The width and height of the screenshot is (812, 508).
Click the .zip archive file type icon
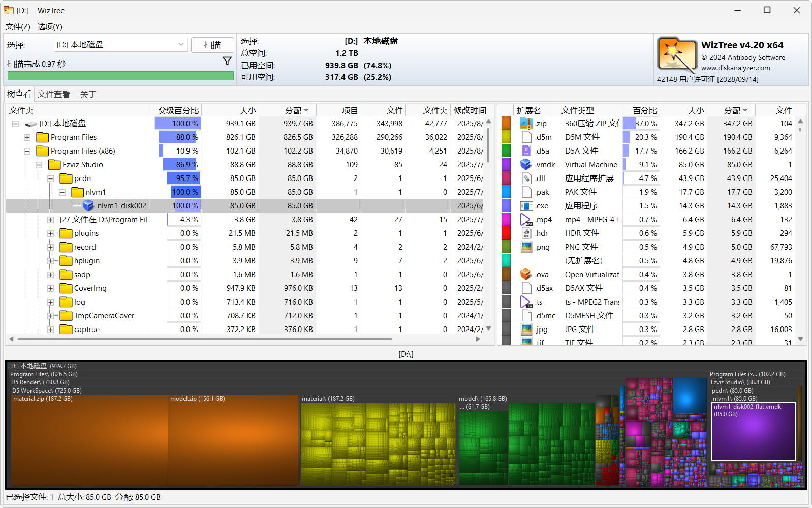526,123
